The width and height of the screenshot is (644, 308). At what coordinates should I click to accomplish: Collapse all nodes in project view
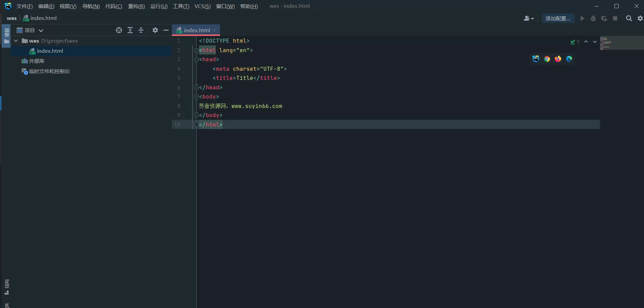tap(141, 30)
